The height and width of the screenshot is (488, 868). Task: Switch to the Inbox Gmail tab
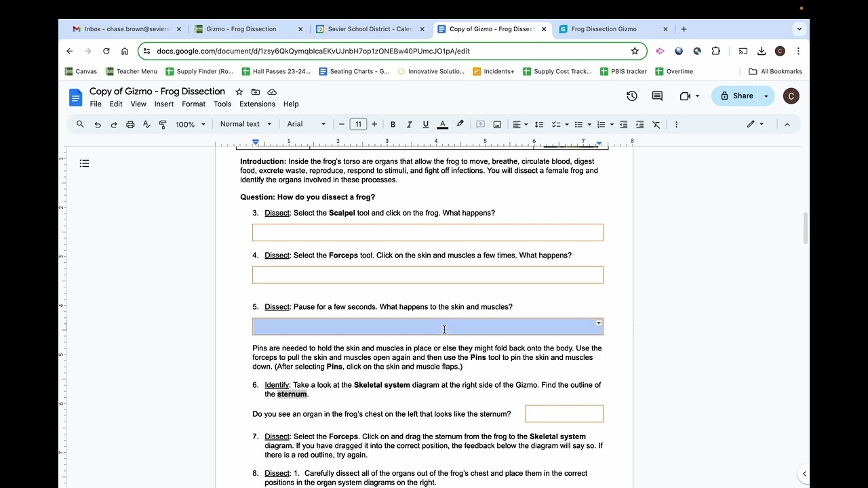(127, 29)
